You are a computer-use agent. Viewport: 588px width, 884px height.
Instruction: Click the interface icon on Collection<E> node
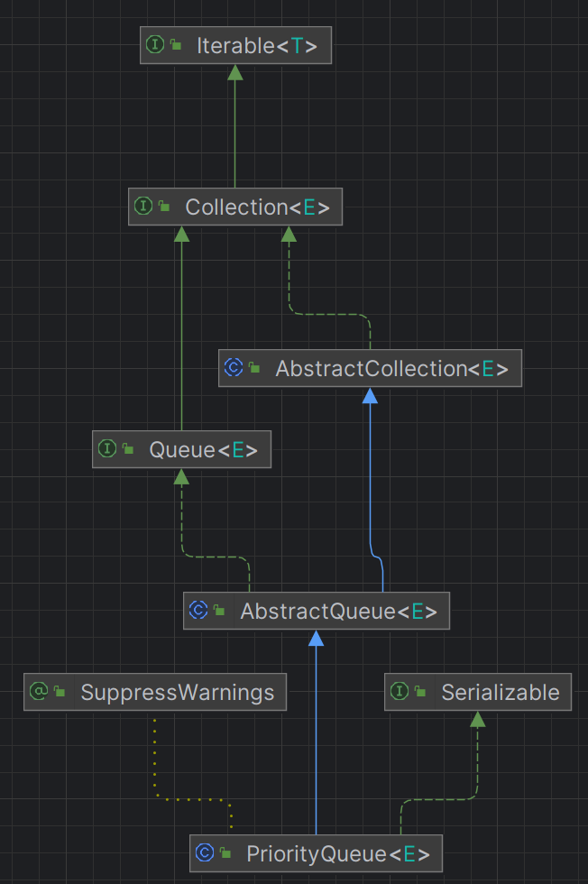click(x=143, y=207)
